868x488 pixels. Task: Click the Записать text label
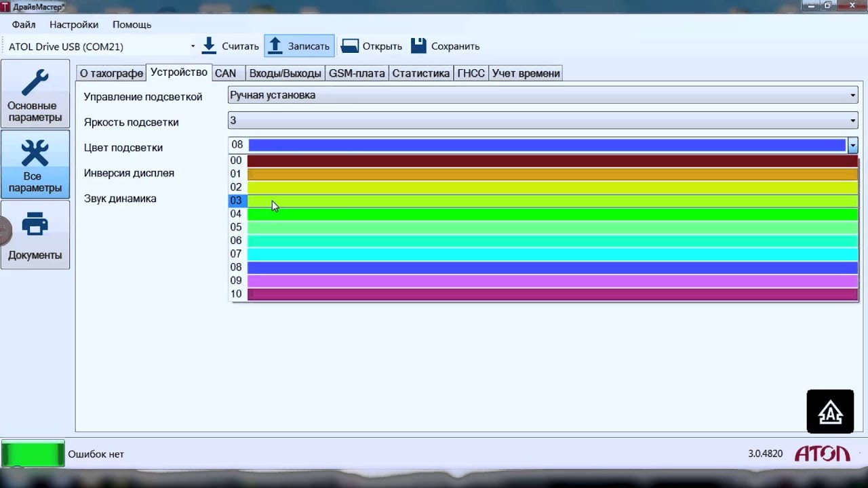point(309,47)
